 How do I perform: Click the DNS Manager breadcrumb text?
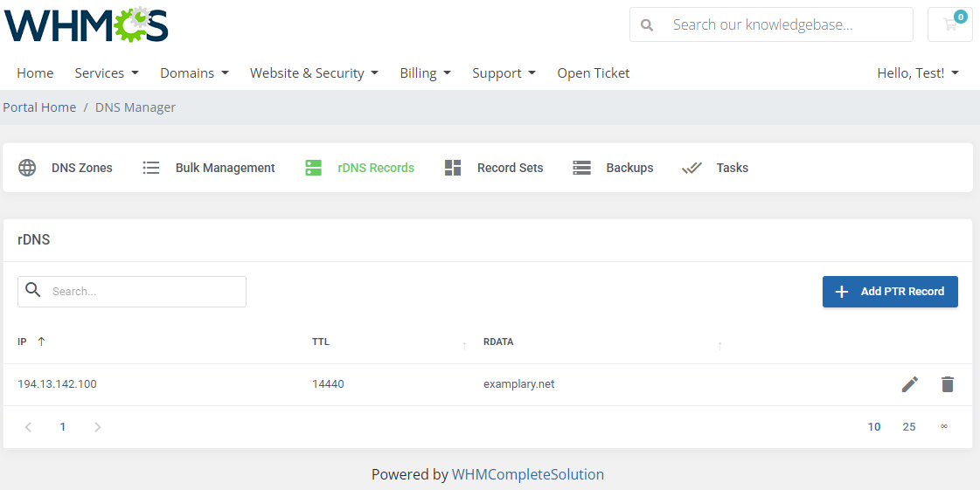[136, 107]
